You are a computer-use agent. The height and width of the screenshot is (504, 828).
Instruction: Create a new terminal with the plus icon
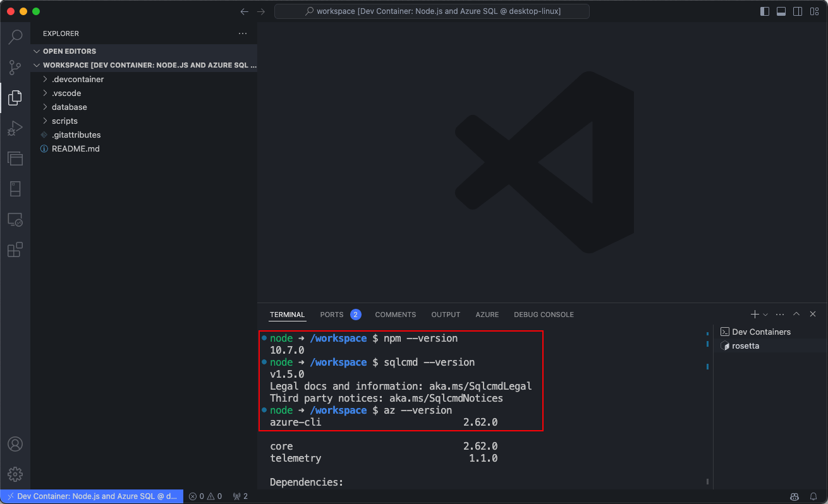click(x=753, y=314)
